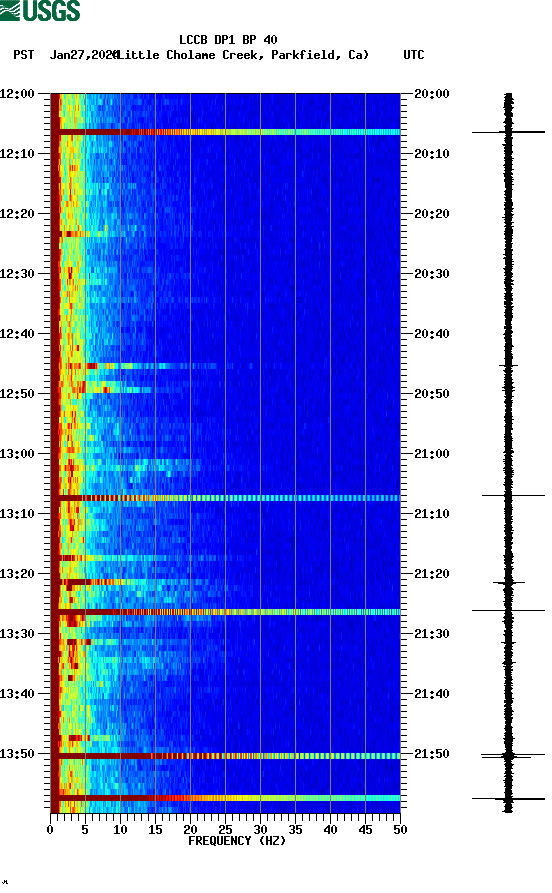Viewport: 552px width, 893px height.
Task: Click the 21:40 UTC time label
Action: pyautogui.click(x=432, y=694)
